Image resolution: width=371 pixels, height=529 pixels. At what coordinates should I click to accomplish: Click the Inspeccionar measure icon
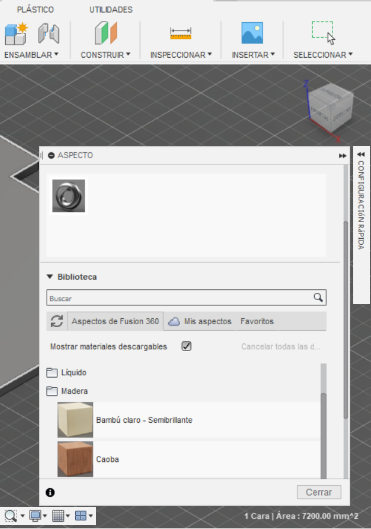181,33
